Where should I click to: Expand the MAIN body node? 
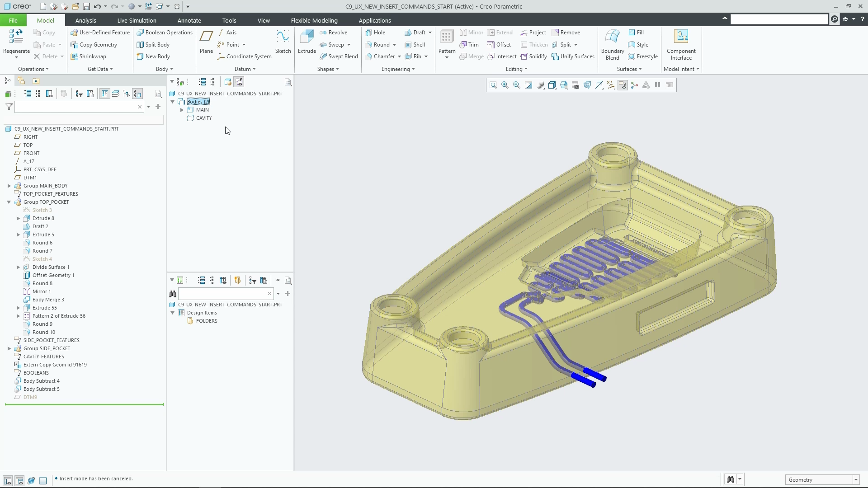click(182, 110)
